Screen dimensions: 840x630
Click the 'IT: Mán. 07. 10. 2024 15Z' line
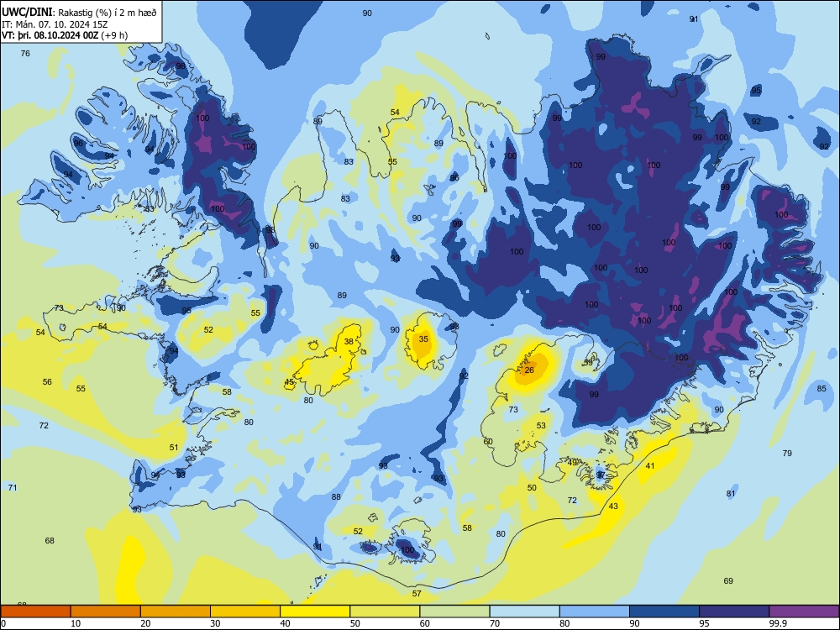click(x=55, y=24)
